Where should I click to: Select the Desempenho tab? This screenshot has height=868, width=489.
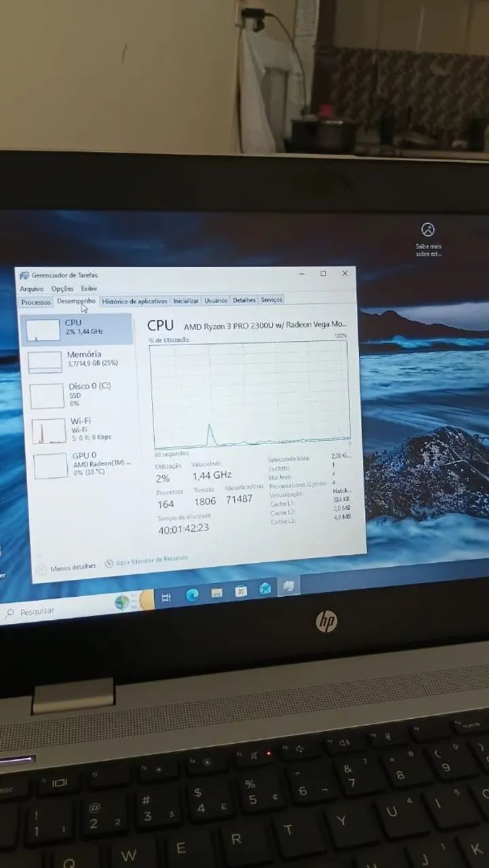[x=76, y=300]
